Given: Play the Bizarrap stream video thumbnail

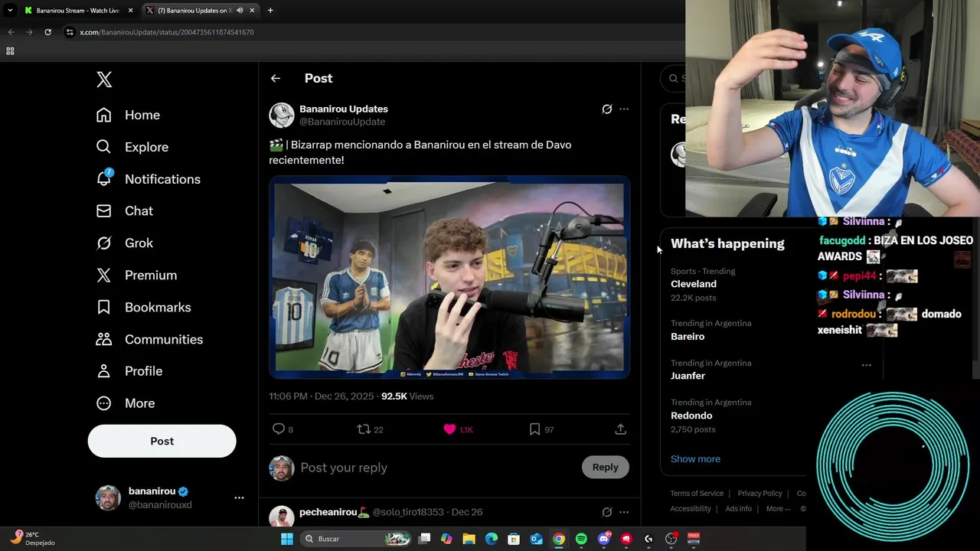Looking at the screenshot, I should click(449, 277).
